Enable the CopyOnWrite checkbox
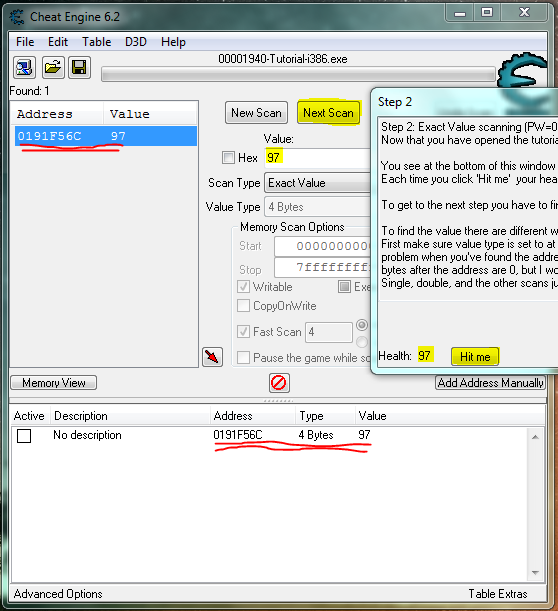Viewport: 558px width, 611px height. click(x=244, y=306)
